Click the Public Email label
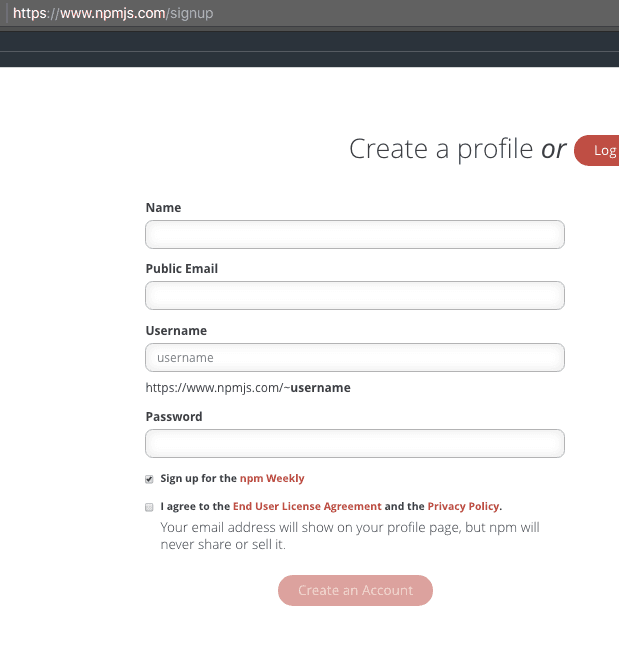The height and width of the screenshot is (671, 619). point(181,269)
